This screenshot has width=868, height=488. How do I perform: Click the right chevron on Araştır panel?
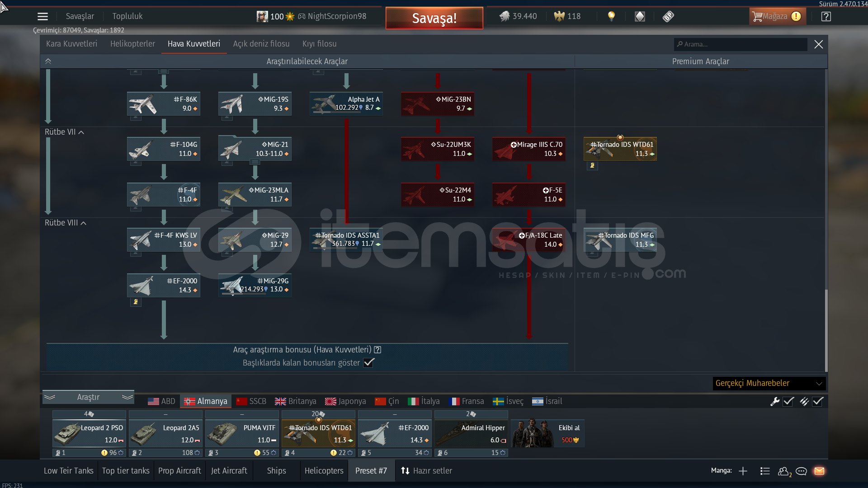point(127,397)
